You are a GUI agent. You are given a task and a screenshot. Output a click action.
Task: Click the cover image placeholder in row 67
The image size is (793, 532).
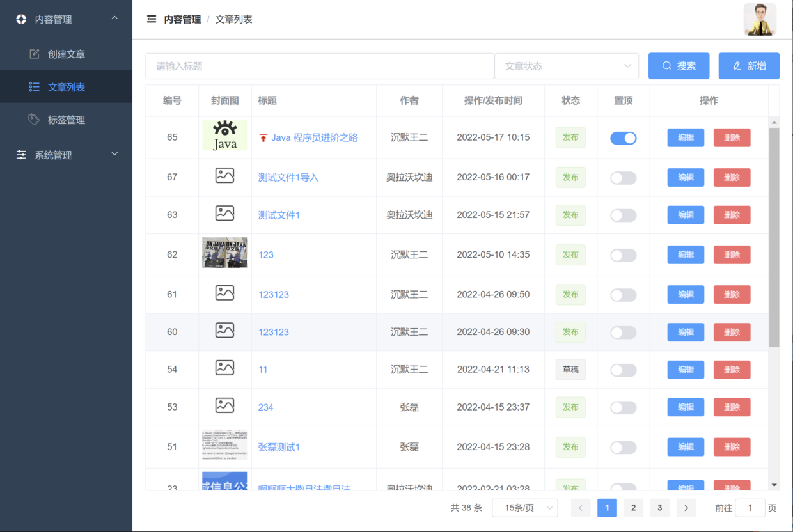pyautogui.click(x=224, y=176)
